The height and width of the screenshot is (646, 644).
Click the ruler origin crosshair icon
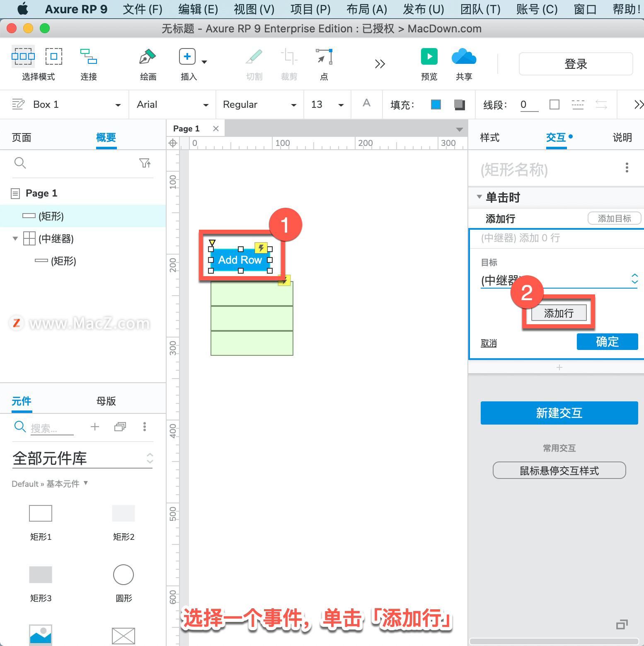click(x=173, y=143)
